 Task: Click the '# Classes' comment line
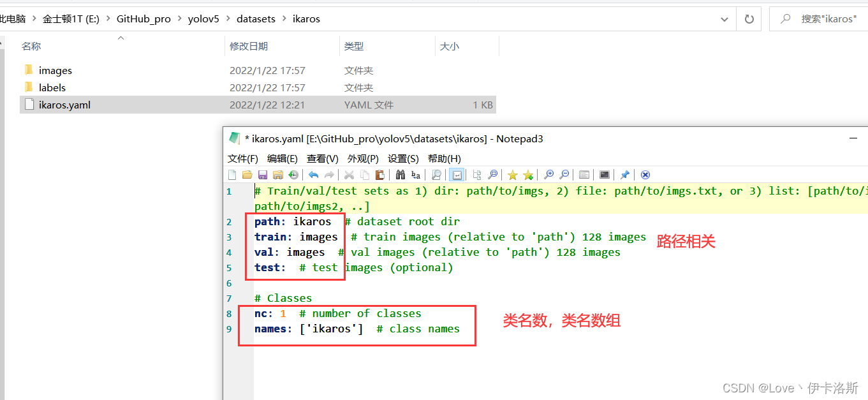pyautogui.click(x=283, y=298)
